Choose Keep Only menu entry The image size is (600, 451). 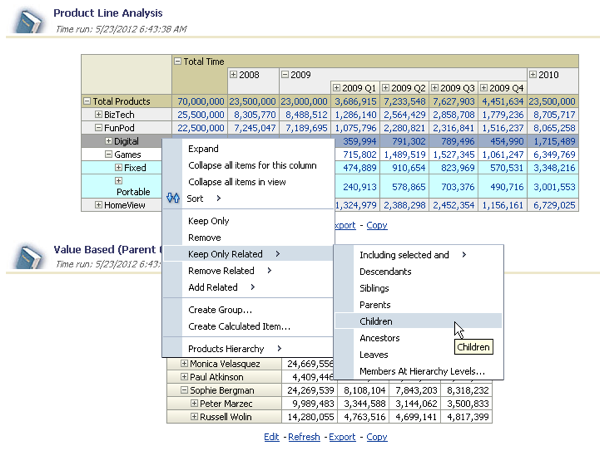(248, 221)
